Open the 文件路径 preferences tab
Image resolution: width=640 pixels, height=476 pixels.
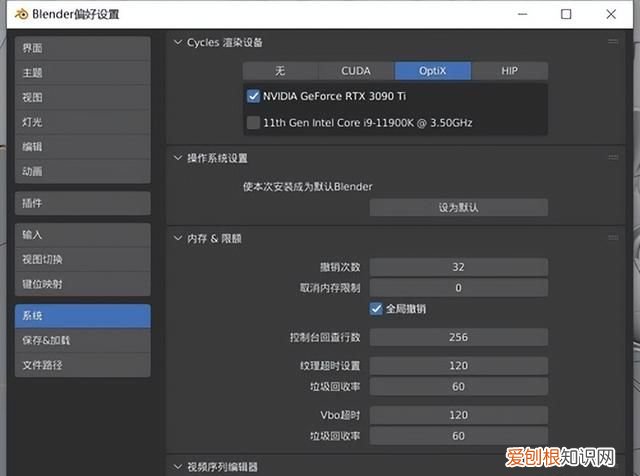point(83,365)
